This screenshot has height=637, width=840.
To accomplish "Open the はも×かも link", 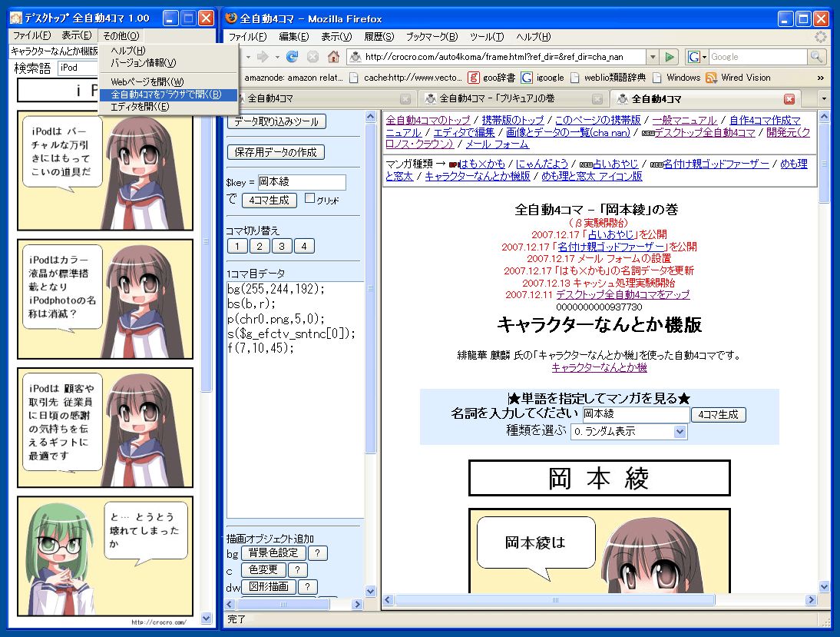I will (x=482, y=164).
